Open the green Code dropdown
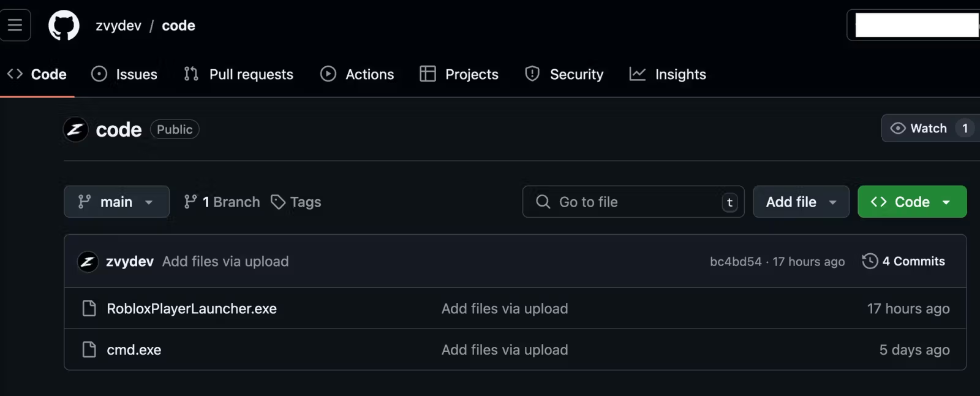 [x=912, y=202]
